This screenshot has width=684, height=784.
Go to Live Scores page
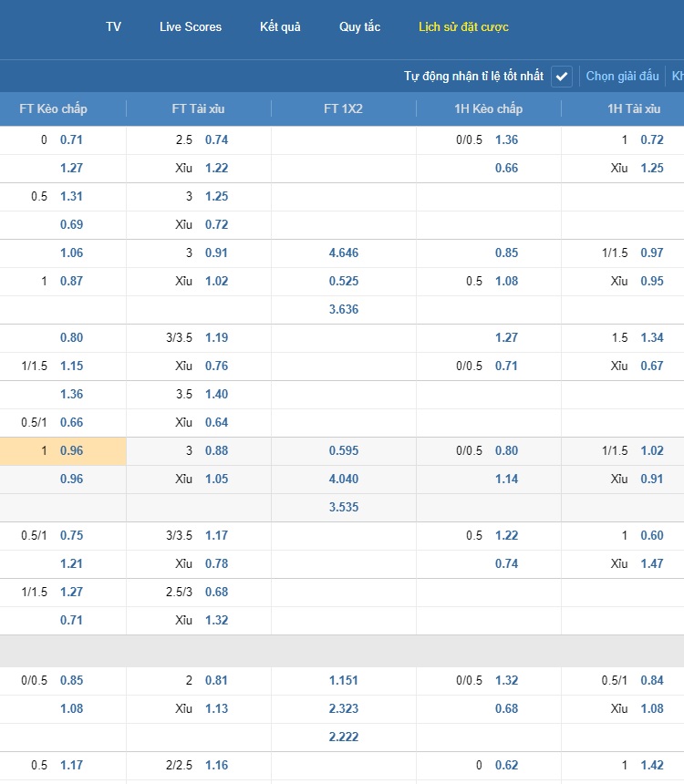(191, 27)
